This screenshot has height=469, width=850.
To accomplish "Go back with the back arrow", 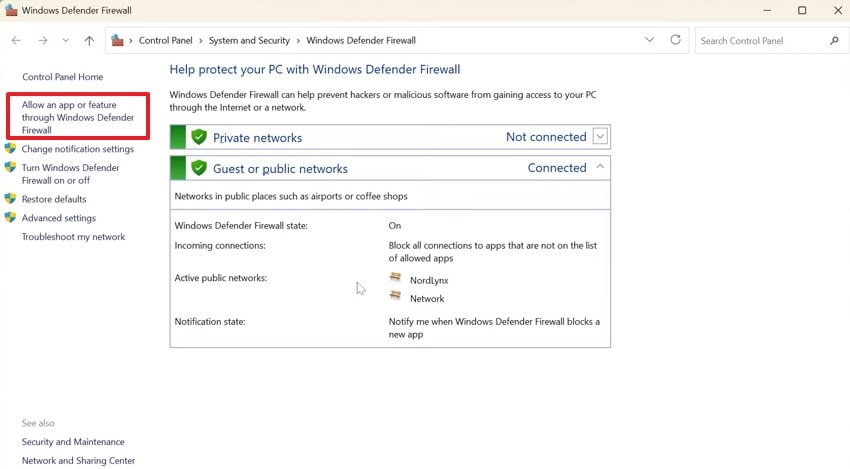I will [16, 41].
